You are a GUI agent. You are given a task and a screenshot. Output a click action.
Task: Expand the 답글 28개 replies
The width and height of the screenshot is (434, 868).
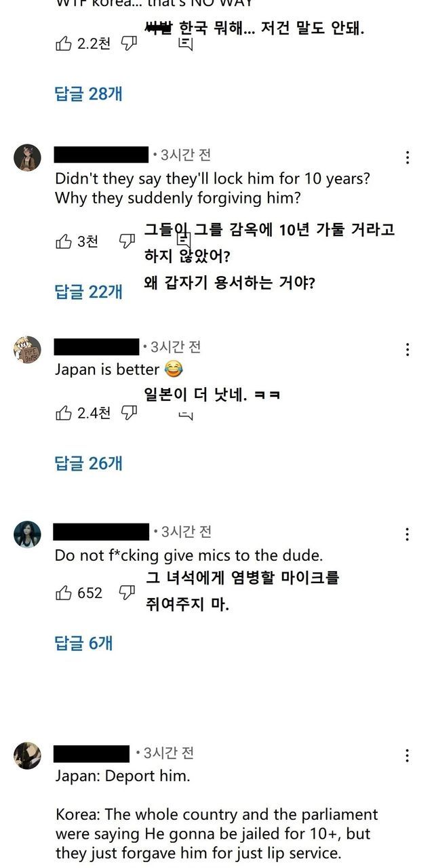[88, 94]
